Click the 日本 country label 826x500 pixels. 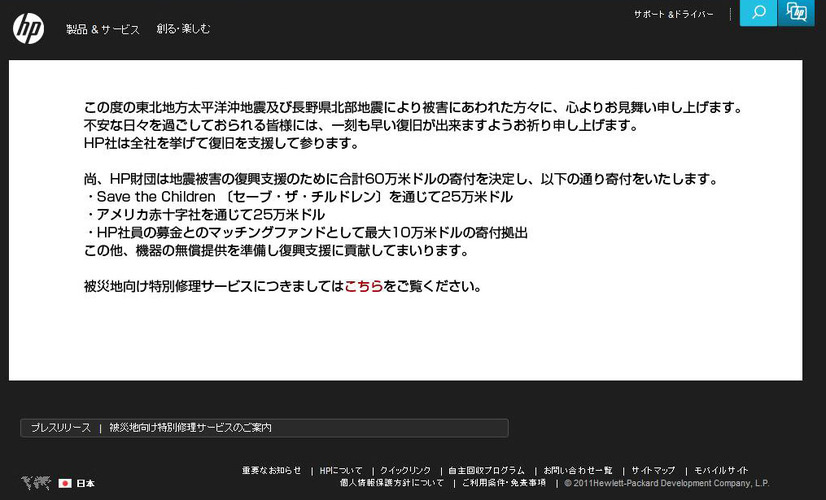coord(85,483)
